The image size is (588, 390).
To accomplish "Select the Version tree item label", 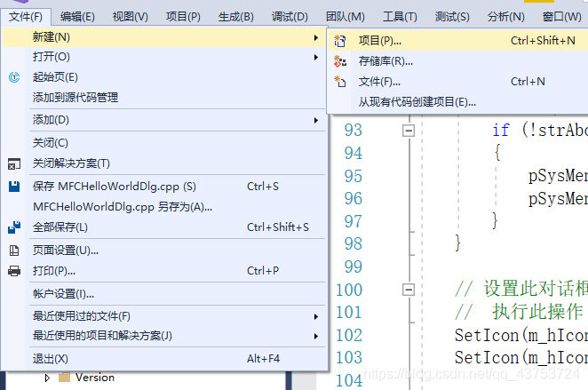I will [x=95, y=378].
